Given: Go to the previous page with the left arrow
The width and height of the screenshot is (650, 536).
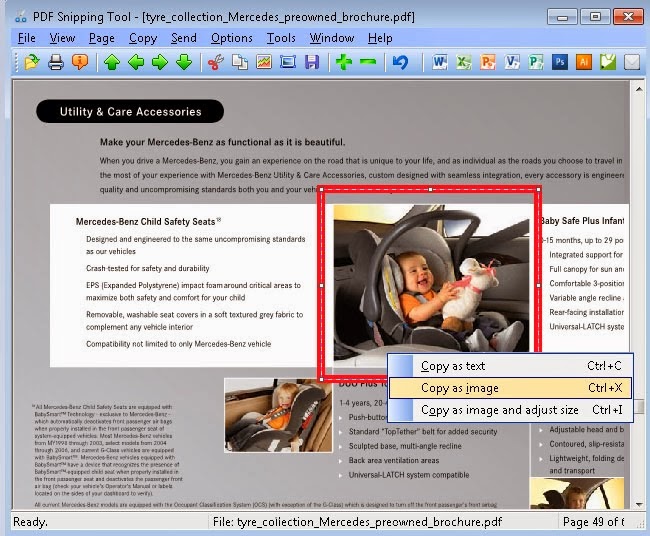Looking at the screenshot, I should click(x=136, y=62).
